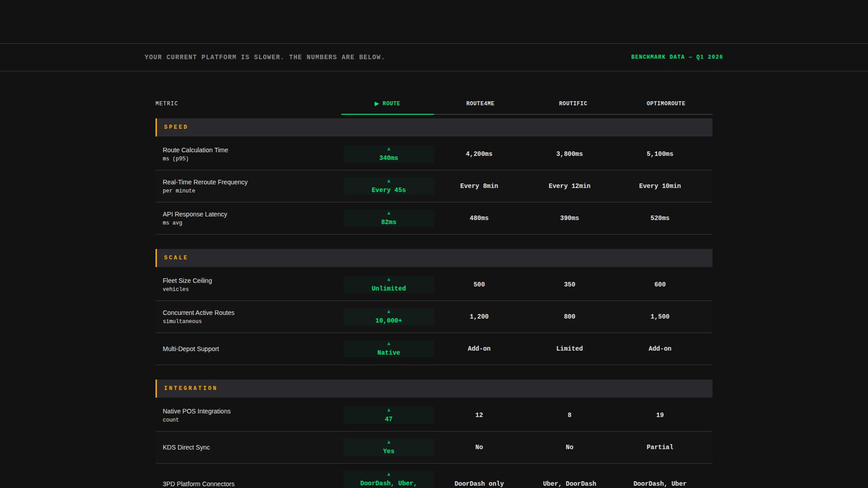Click the 340ms value cell

(389, 154)
